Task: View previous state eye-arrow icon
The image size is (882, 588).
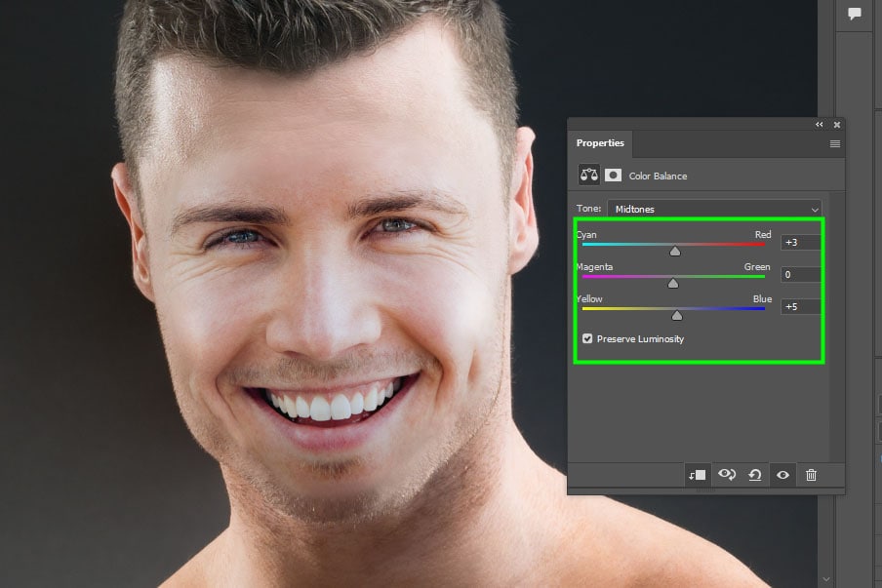Action: 727,475
